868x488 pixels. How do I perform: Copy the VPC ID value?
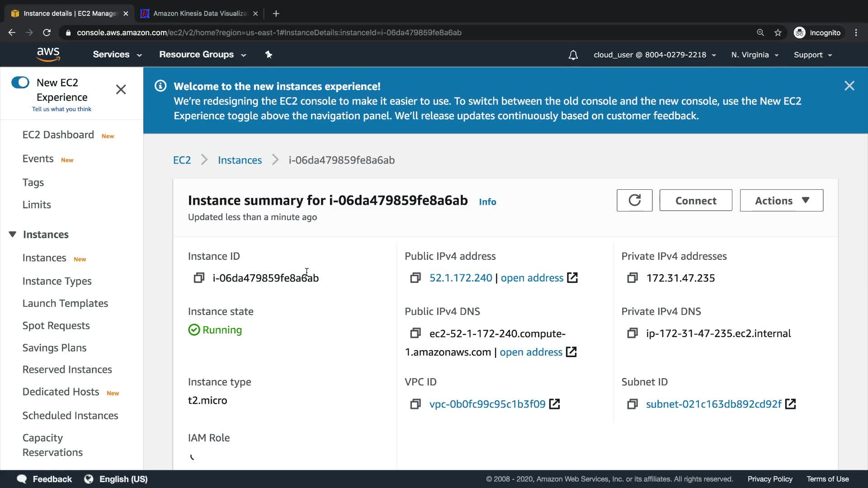(415, 404)
